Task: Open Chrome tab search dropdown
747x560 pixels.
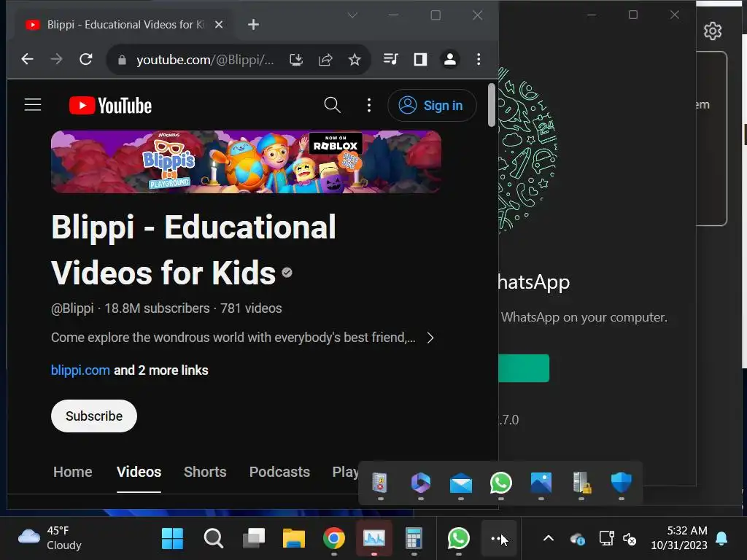Action: (352, 15)
